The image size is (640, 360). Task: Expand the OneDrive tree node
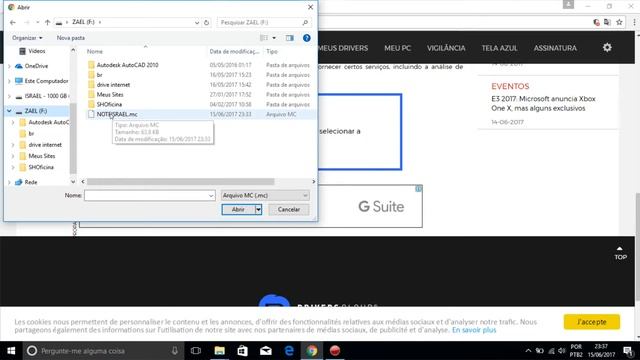point(9,66)
